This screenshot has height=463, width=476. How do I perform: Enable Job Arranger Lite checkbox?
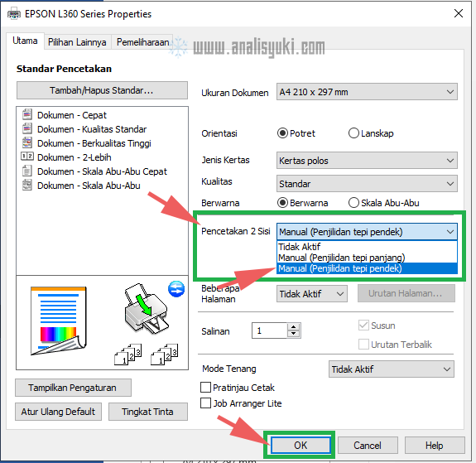point(205,403)
